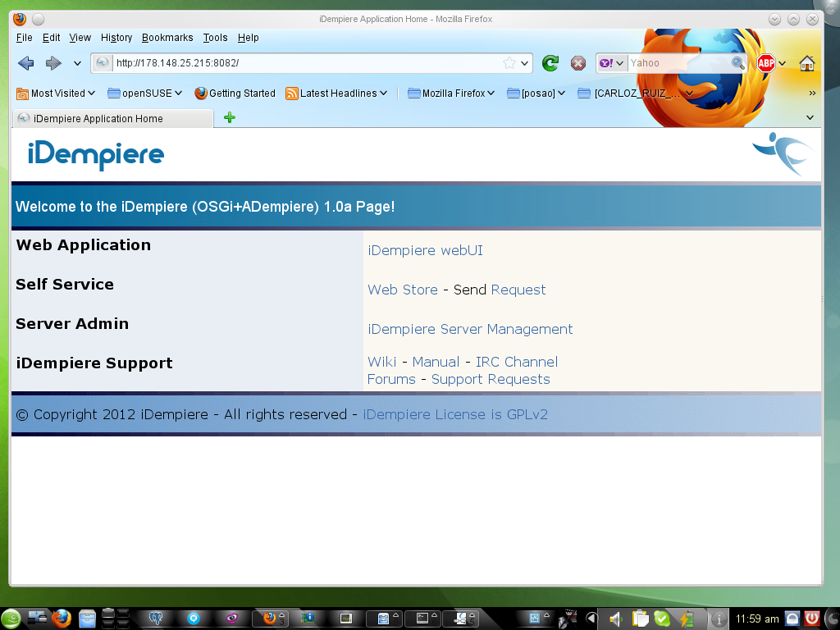The width and height of the screenshot is (840, 630).
Task: Adjust volume via the speaker tray icon
Action: [615, 619]
